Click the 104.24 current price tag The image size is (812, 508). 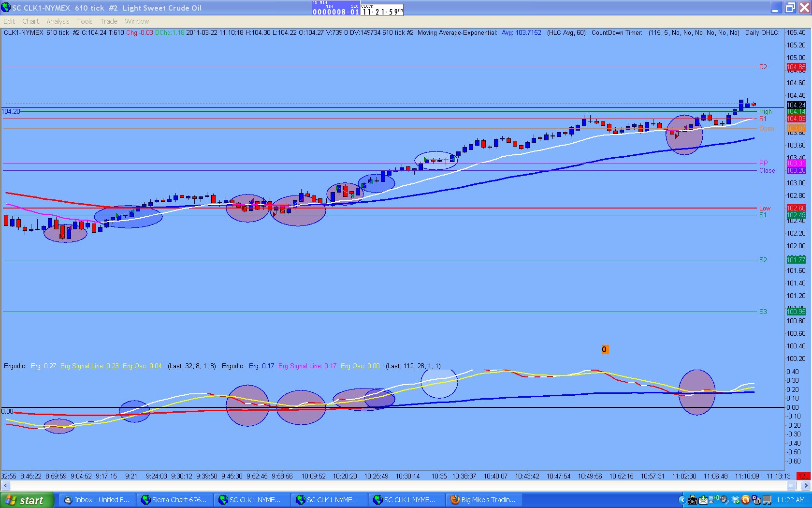pos(796,105)
